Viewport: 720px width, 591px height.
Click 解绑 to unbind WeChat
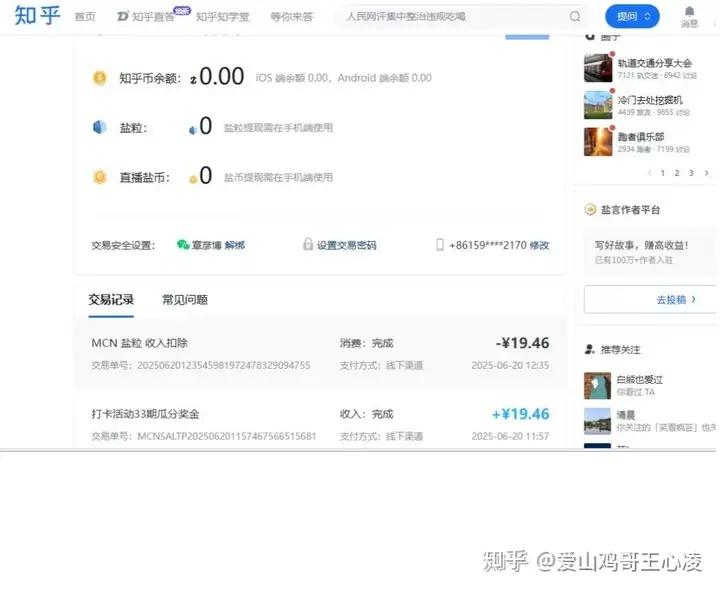(x=235, y=245)
